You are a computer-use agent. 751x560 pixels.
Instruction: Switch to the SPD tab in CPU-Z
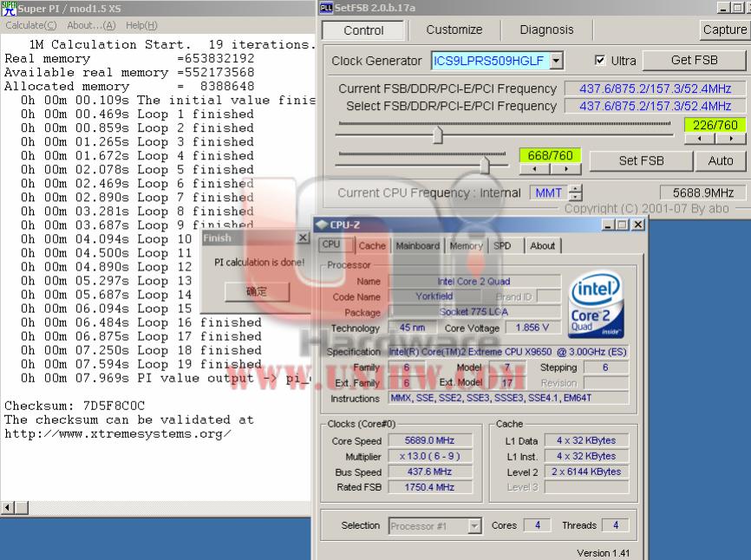[x=502, y=246]
